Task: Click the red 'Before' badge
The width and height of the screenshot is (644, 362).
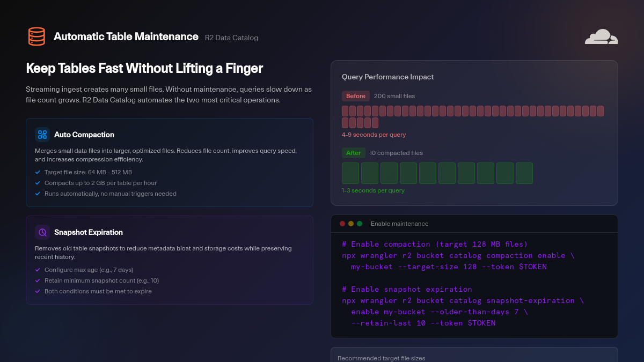Action: point(355,96)
